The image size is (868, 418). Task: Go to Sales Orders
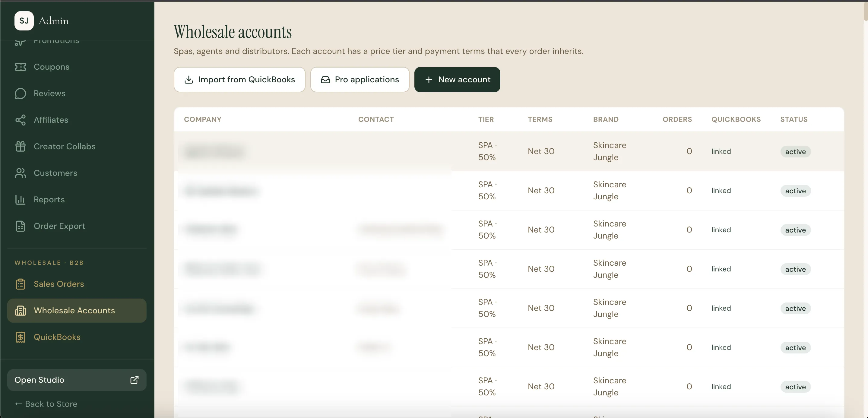click(77, 284)
